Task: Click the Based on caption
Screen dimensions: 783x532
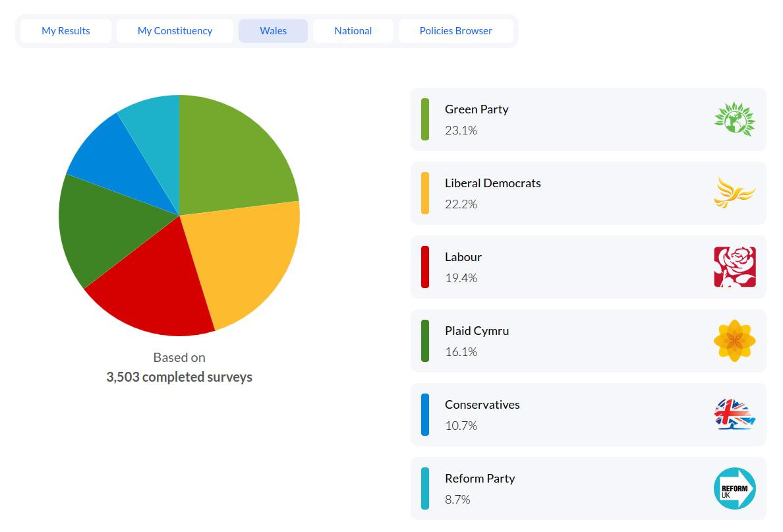Action: [179, 358]
